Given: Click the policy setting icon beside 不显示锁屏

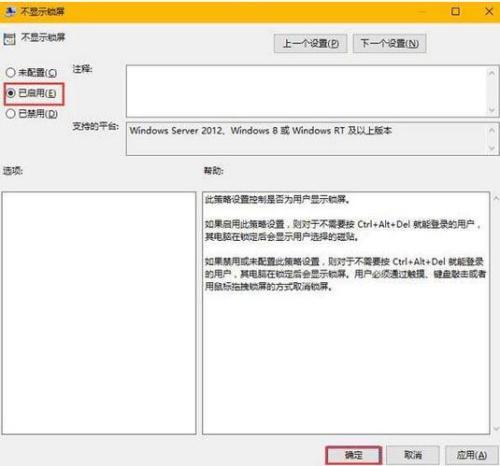Looking at the screenshot, I should coord(10,39).
